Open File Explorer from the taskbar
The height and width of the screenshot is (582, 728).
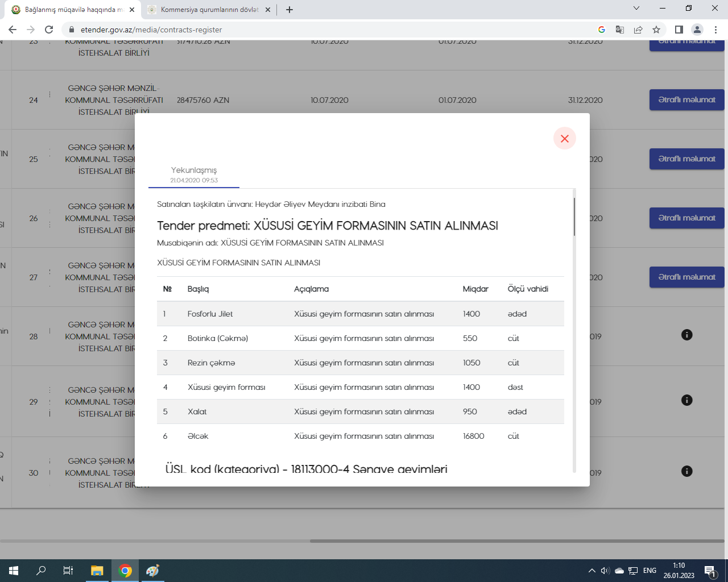click(x=97, y=571)
